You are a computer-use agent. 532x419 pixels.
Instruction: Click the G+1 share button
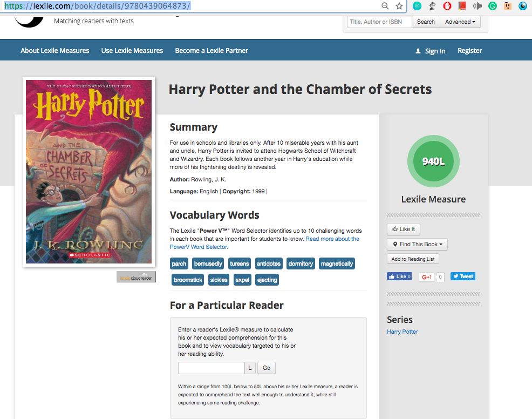(x=426, y=277)
